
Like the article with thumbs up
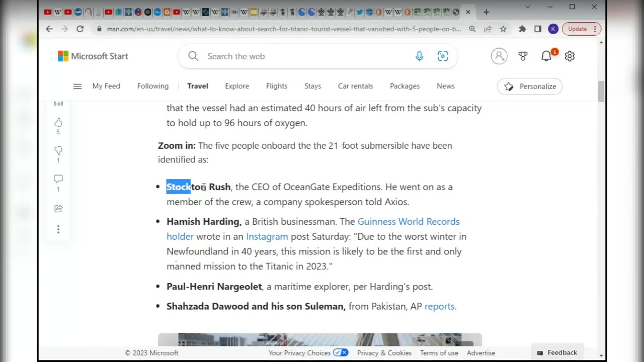point(58,122)
